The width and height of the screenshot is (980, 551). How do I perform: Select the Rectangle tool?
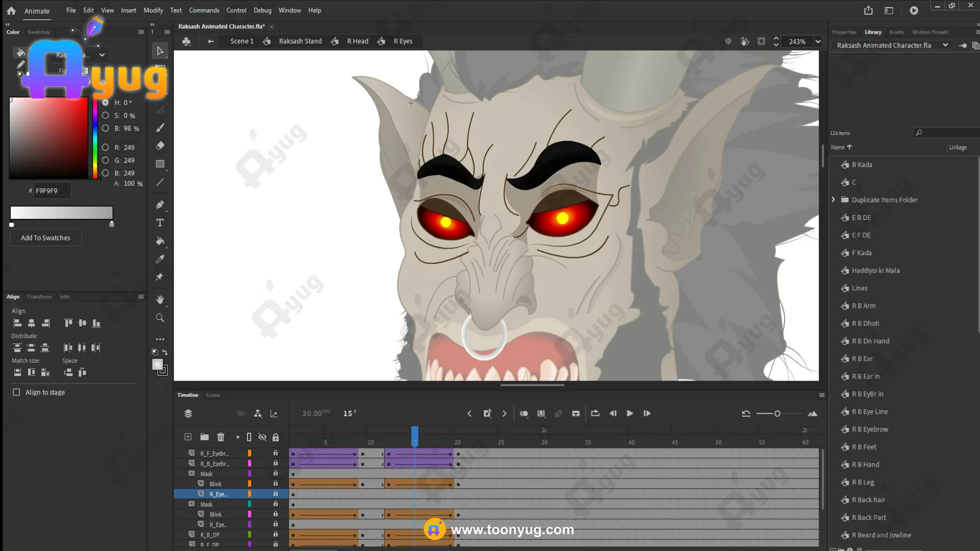click(160, 164)
